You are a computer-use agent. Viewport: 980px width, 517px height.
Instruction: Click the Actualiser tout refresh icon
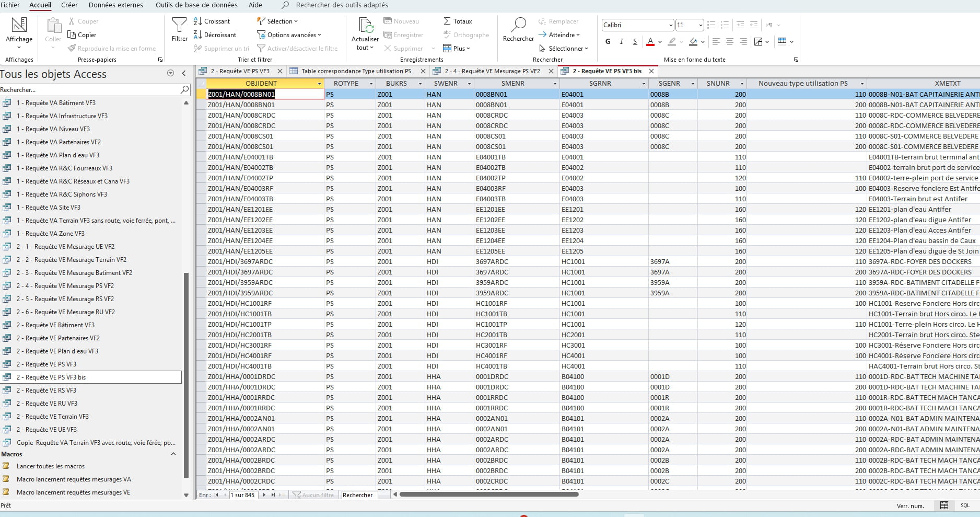tap(365, 25)
